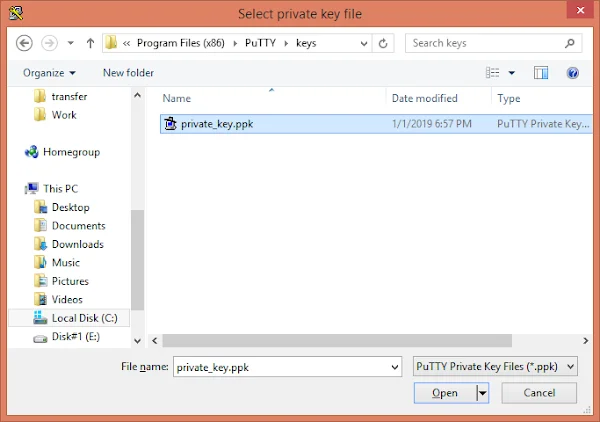The width and height of the screenshot is (600, 422).
Task: Click the Local Disk (C:) drive icon
Action: (40, 318)
